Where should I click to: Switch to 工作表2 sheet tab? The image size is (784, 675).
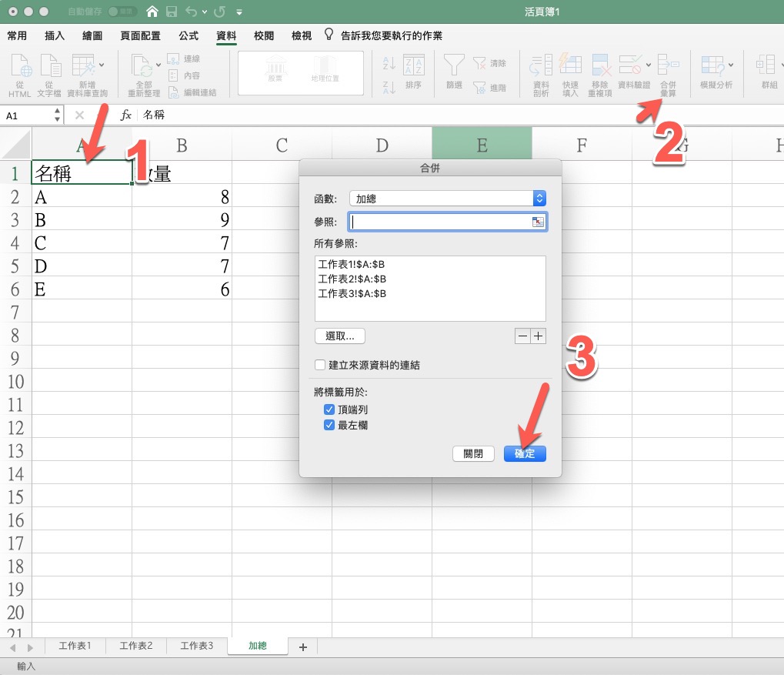click(136, 646)
